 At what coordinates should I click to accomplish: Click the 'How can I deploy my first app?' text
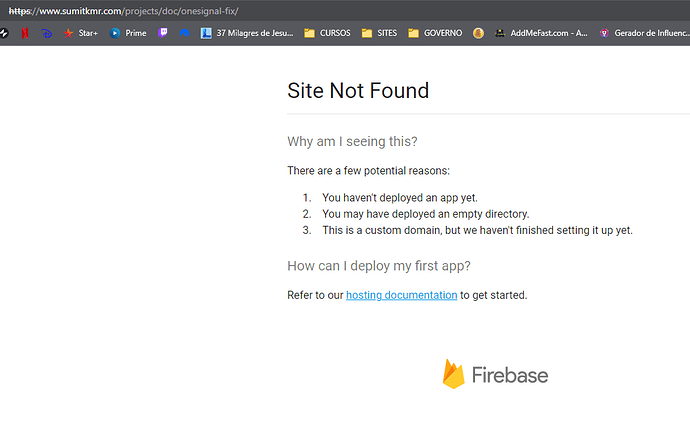pos(379,266)
